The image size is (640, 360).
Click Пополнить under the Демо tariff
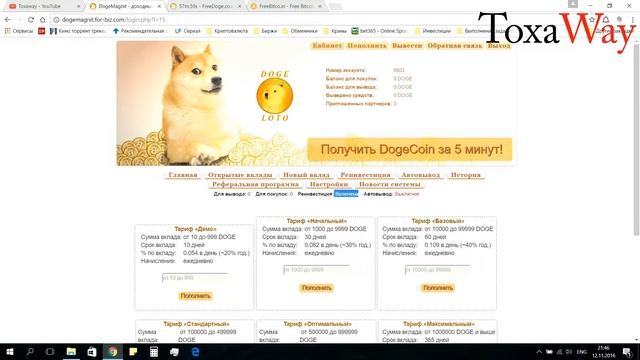point(195,296)
